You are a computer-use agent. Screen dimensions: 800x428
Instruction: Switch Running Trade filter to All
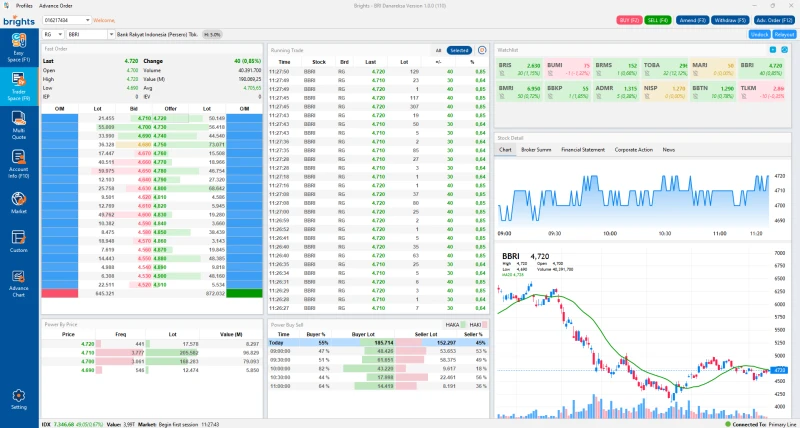438,49
